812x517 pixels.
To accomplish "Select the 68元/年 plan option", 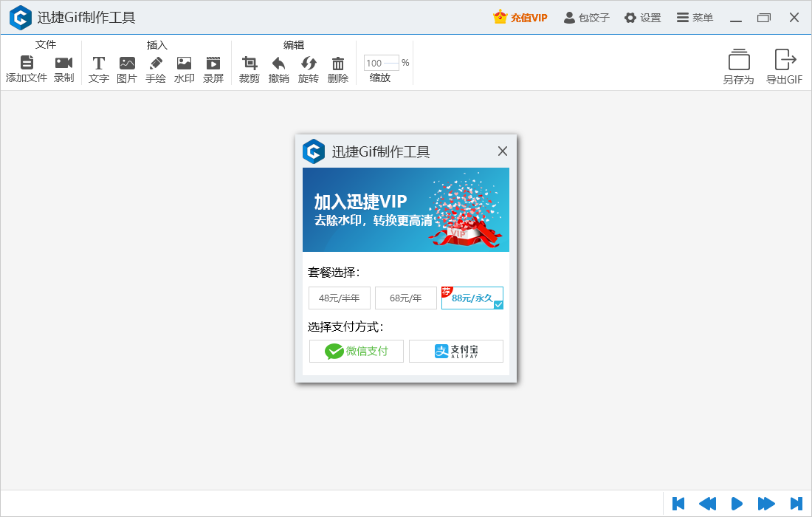I will (x=406, y=298).
